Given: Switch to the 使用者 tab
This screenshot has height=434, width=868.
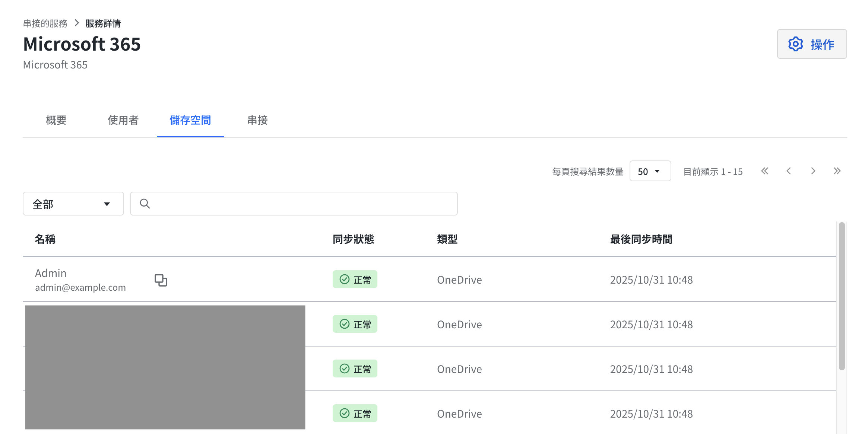Looking at the screenshot, I should click(x=123, y=120).
